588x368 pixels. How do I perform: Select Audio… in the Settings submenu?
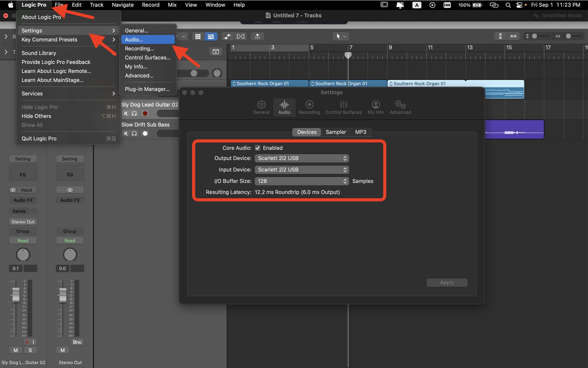148,40
